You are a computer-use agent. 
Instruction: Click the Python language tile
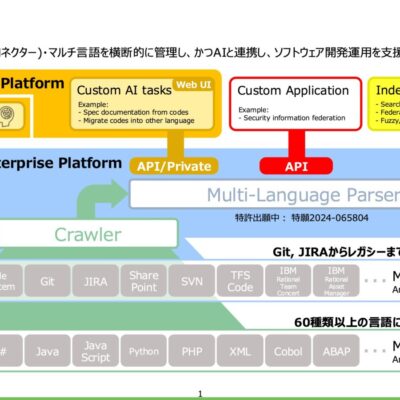coord(144,351)
